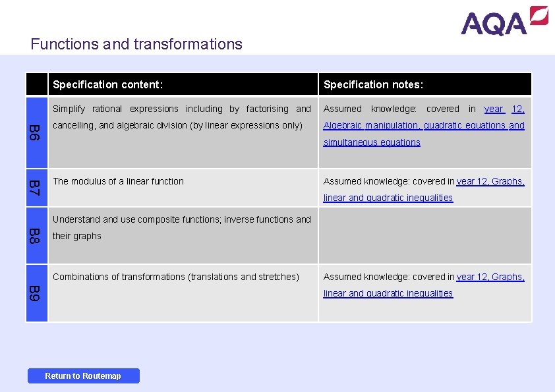This screenshot has height=392, width=555.
Task: Click 'Assumed knowledge: covered in' text in B9 row
Action: pyautogui.click(x=389, y=277)
